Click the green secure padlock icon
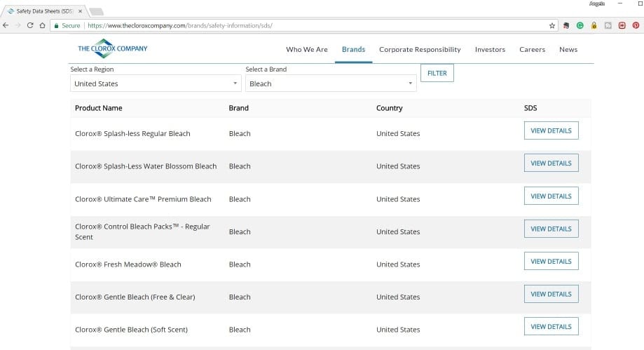 57,25
